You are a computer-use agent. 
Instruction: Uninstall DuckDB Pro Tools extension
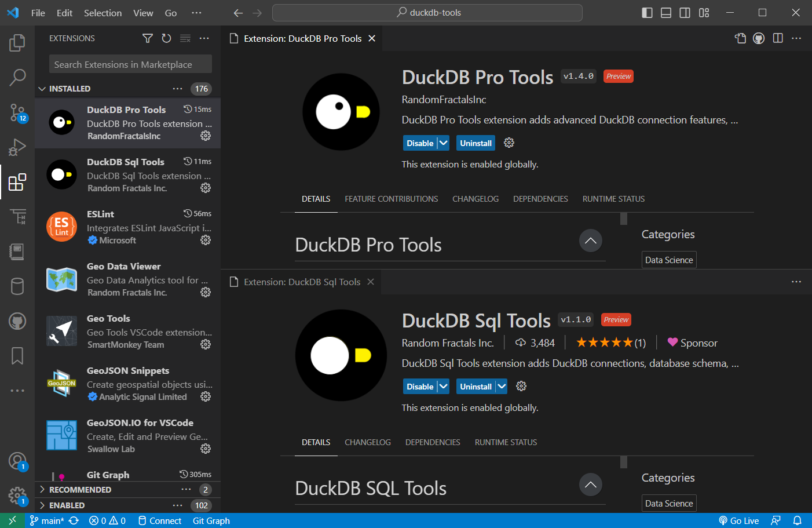click(476, 143)
